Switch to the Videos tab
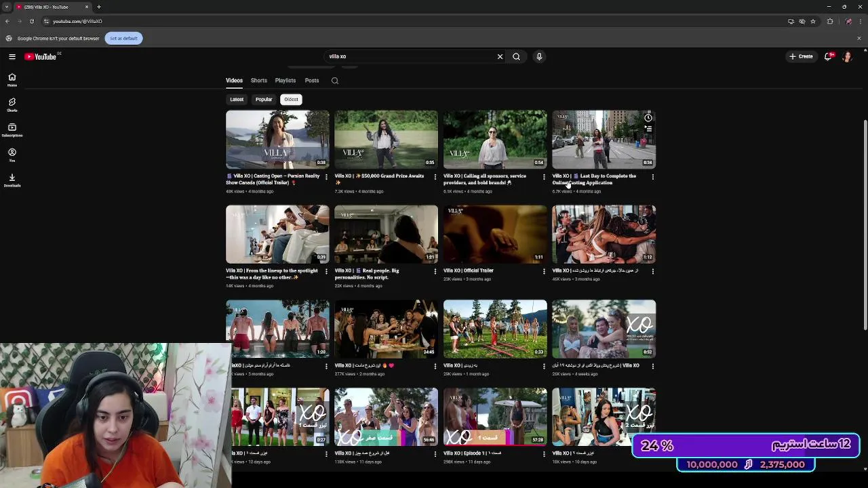This screenshot has width=868, height=488. 234,81
